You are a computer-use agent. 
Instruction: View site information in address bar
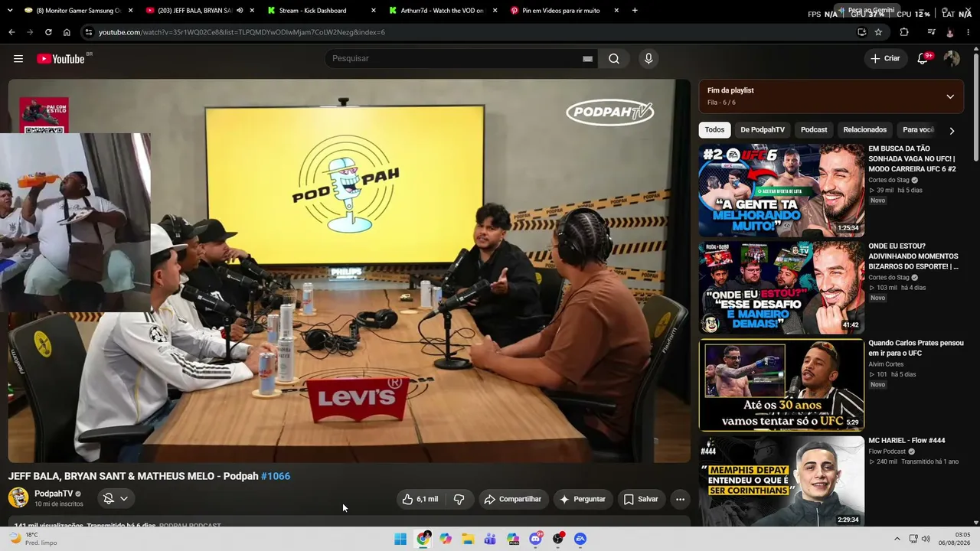coord(89,32)
